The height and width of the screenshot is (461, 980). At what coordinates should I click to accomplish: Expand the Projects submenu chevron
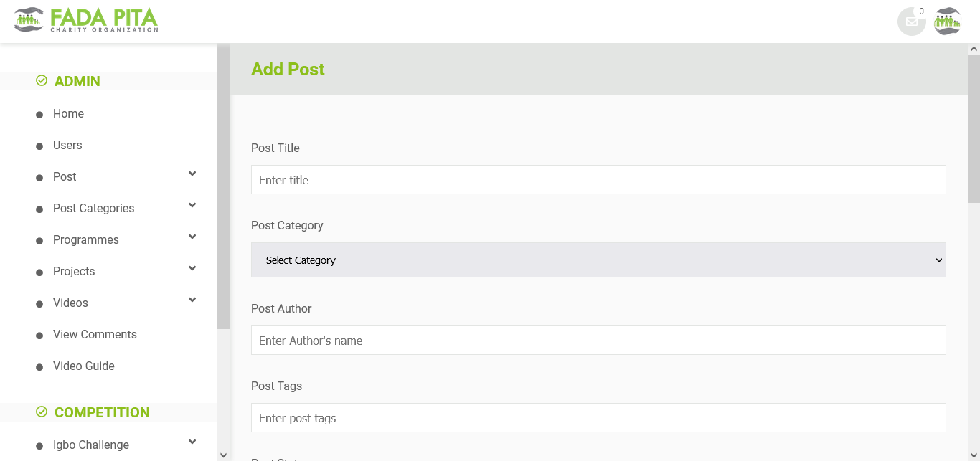click(192, 268)
